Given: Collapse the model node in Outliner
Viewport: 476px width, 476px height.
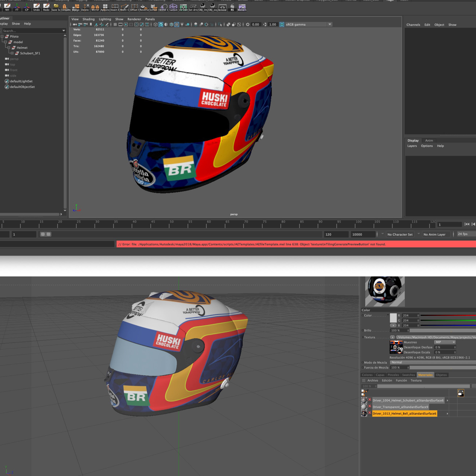Looking at the screenshot, I should coord(5,42).
